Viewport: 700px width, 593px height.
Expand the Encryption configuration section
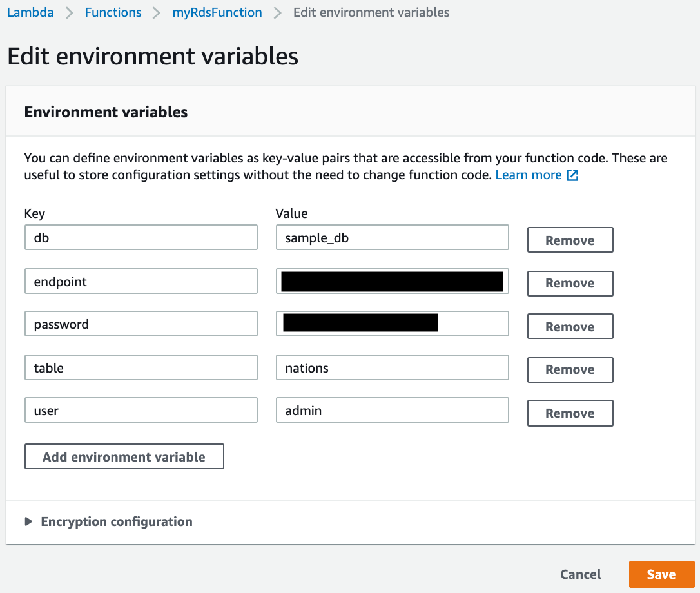click(115, 521)
